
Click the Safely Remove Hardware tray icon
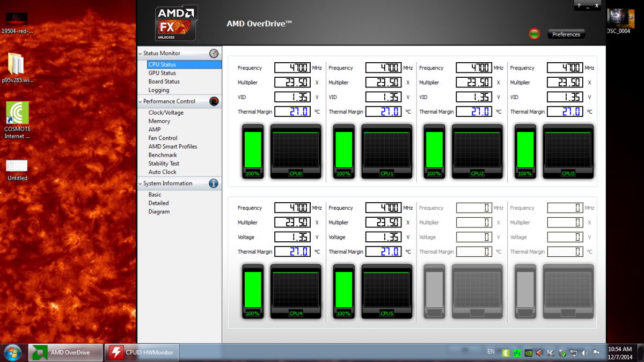(562, 353)
